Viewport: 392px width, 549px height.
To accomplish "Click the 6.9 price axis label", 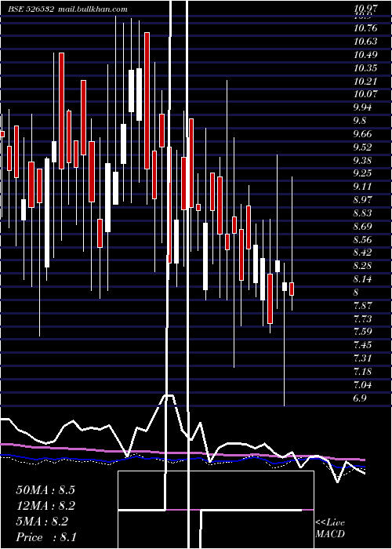I will [360, 398].
